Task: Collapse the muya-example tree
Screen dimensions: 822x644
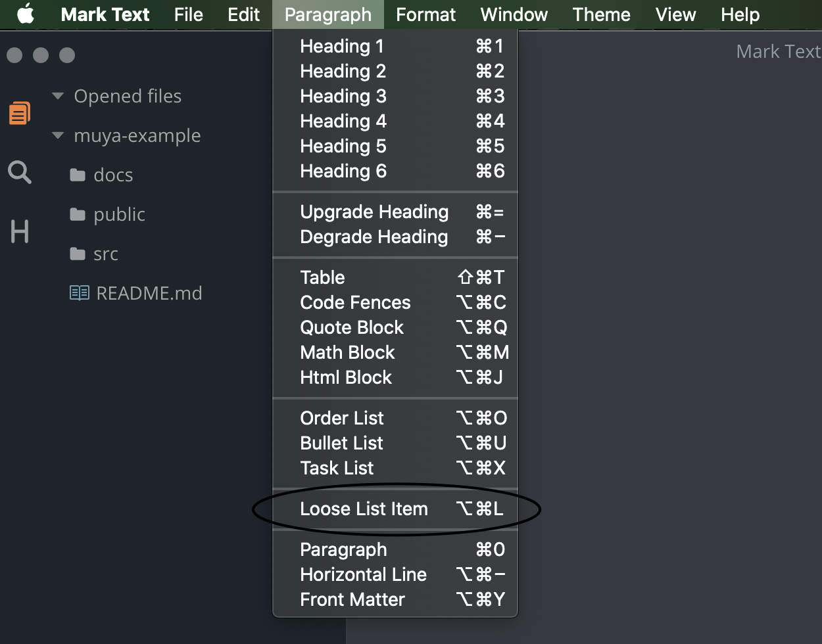Action: (57, 136)
